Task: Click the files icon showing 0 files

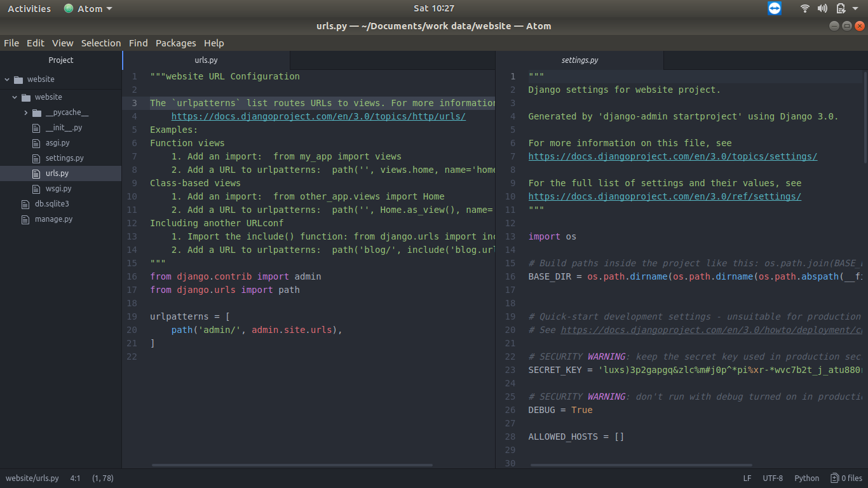Action: click(x=834, y=478)
